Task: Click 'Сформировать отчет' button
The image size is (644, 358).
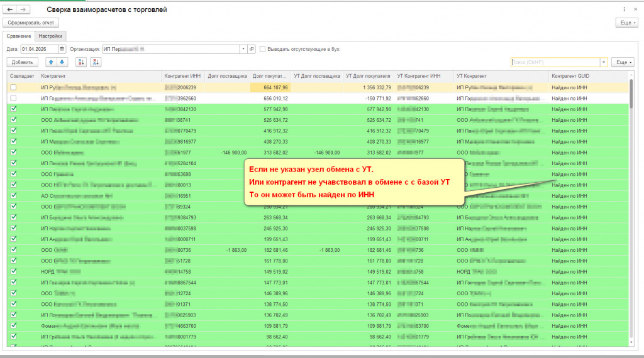Action: click(x=31, y=23)
